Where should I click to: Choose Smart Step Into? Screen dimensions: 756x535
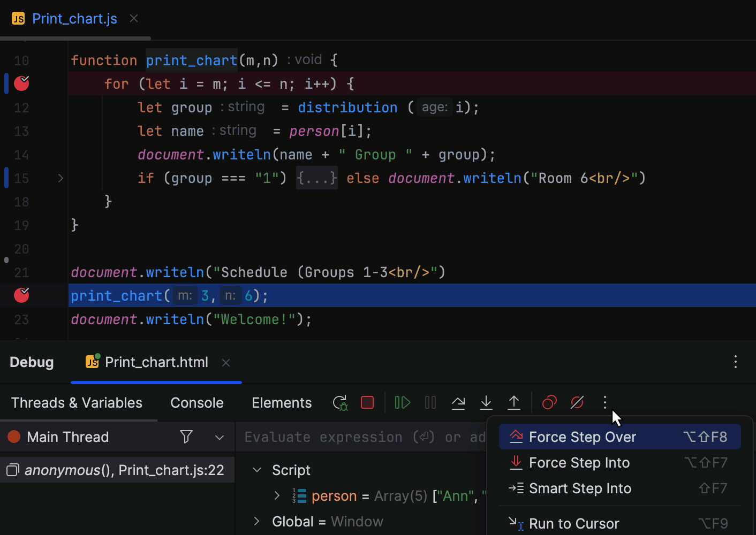pos(579,488)
